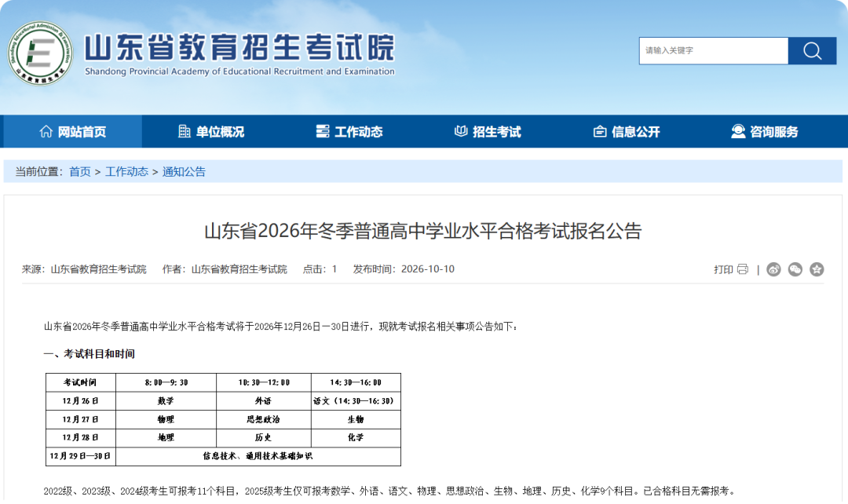Screen dimensions: 848x504
Task: Click the building icon beside 单位概况
Action: click(x=185, y=131)
